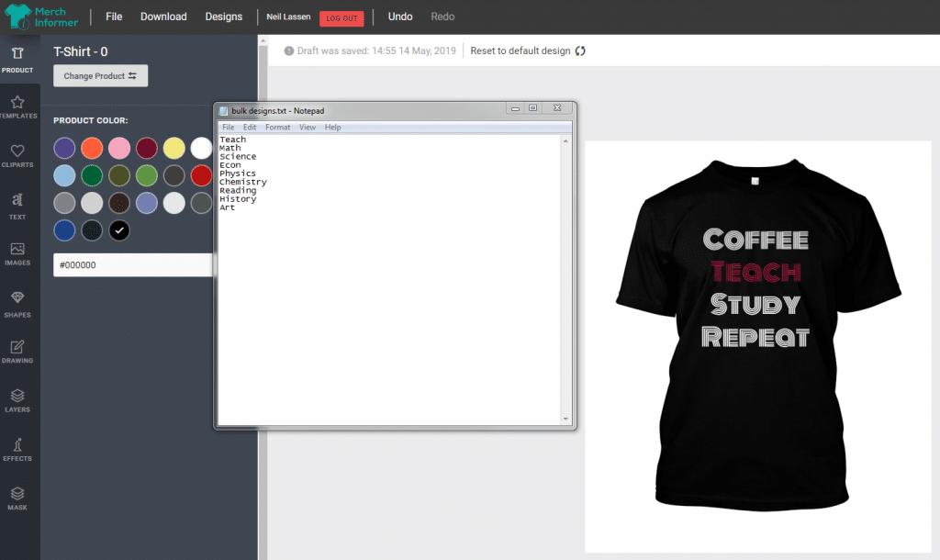Click the red LOG OUT button
This screenshot has width=940, height=560.
click(341, 18)
